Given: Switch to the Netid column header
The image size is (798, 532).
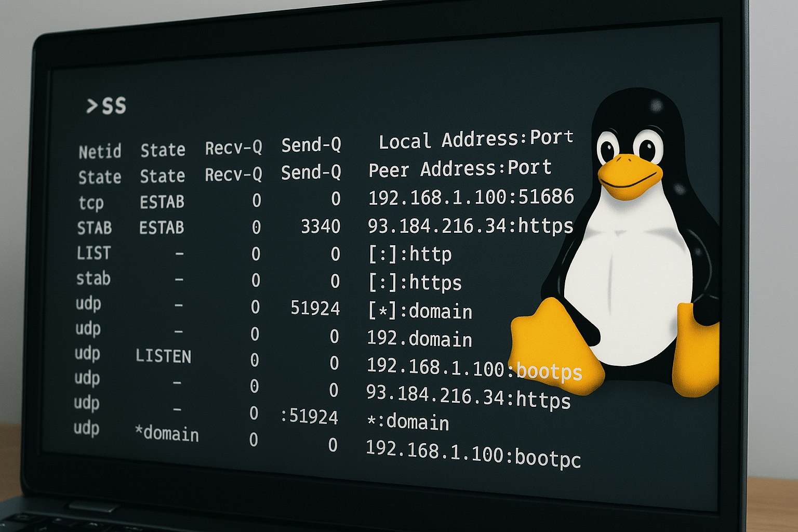Looking at the screenshot, I should click(100, 151).
